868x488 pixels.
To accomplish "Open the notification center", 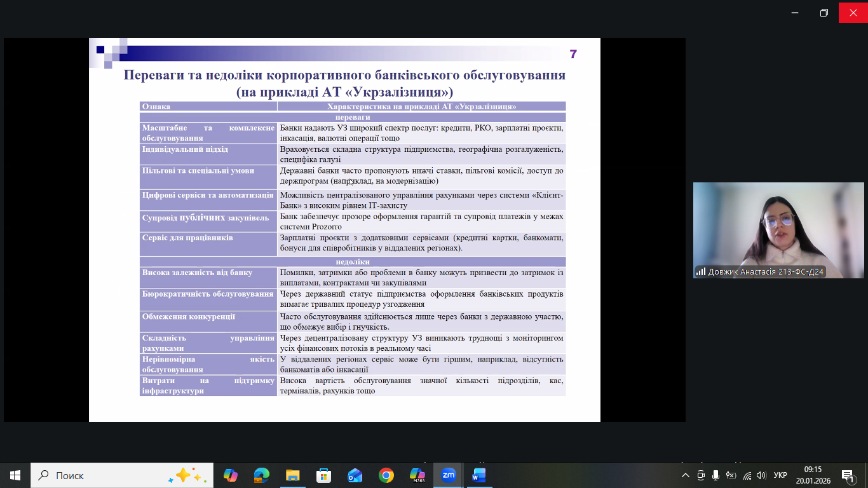I will coord(848,475).
